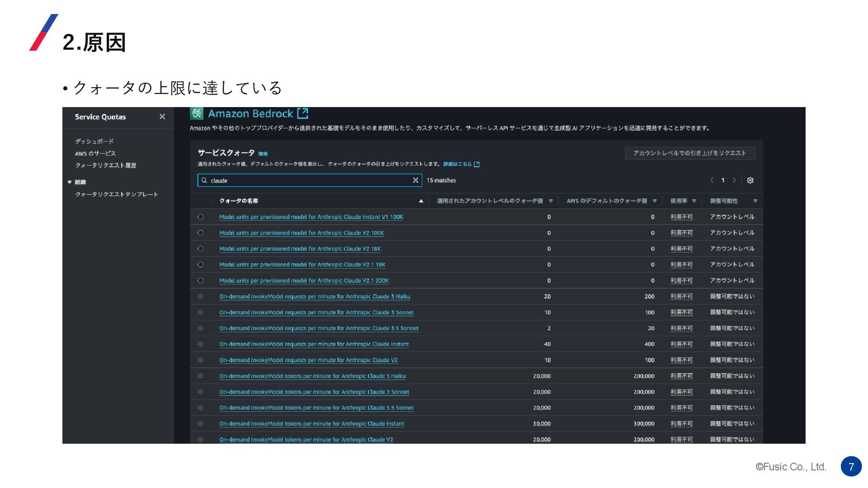Click the 15 matches result count
Screen dimensions: 868x488
(x=441, y=180)
